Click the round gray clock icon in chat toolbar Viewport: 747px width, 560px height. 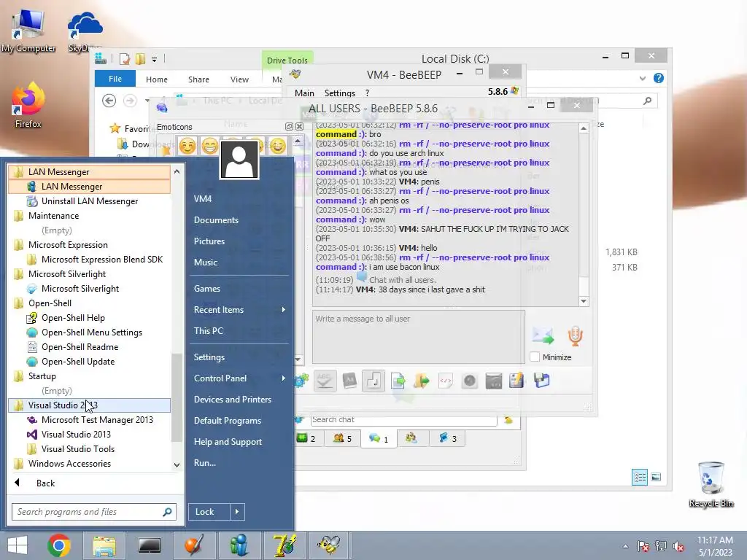470,381
